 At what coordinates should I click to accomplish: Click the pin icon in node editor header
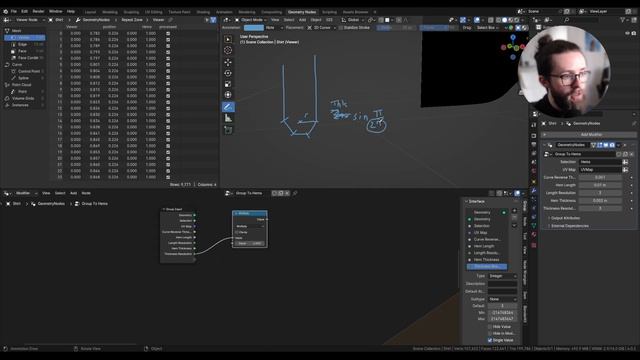point(295,193)
